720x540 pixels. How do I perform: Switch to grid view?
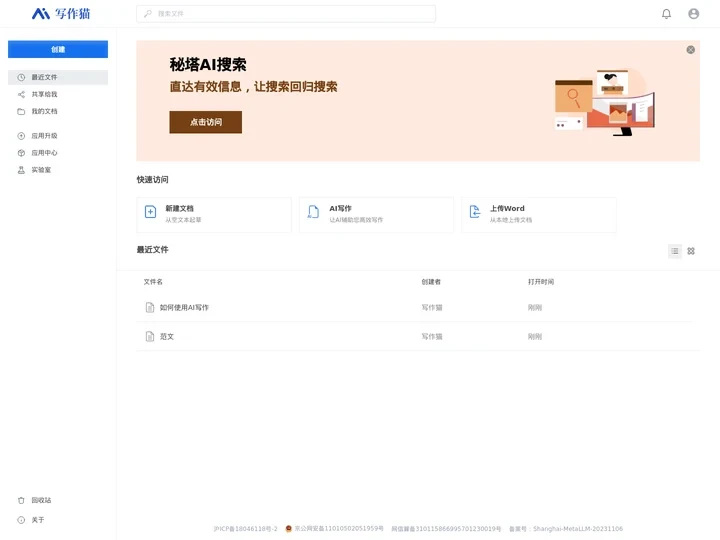(691, 251)
